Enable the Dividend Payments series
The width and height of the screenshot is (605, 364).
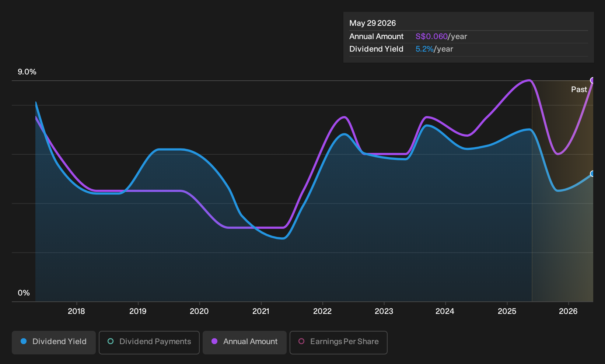click(x=149, y=342)
